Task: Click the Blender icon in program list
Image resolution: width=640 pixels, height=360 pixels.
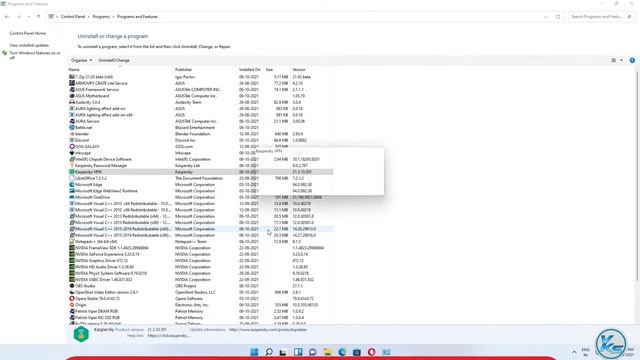Action: (72, 134)
